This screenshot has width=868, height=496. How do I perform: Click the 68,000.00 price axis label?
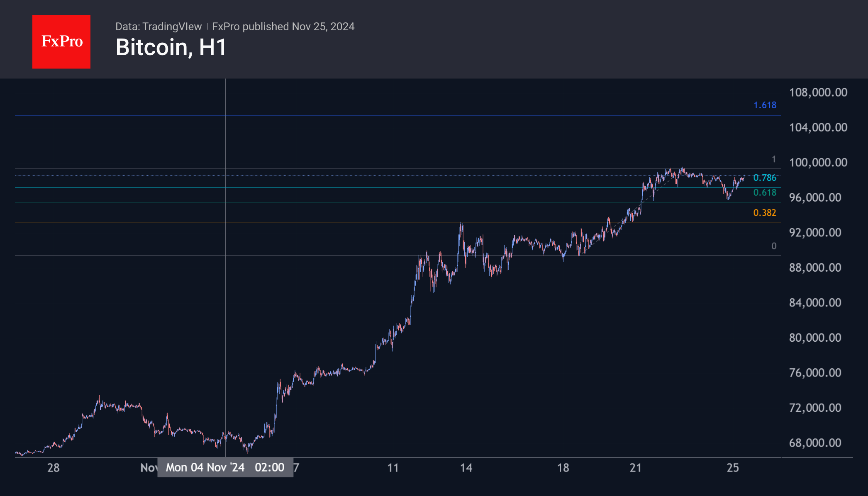click(x=815, y=443)
